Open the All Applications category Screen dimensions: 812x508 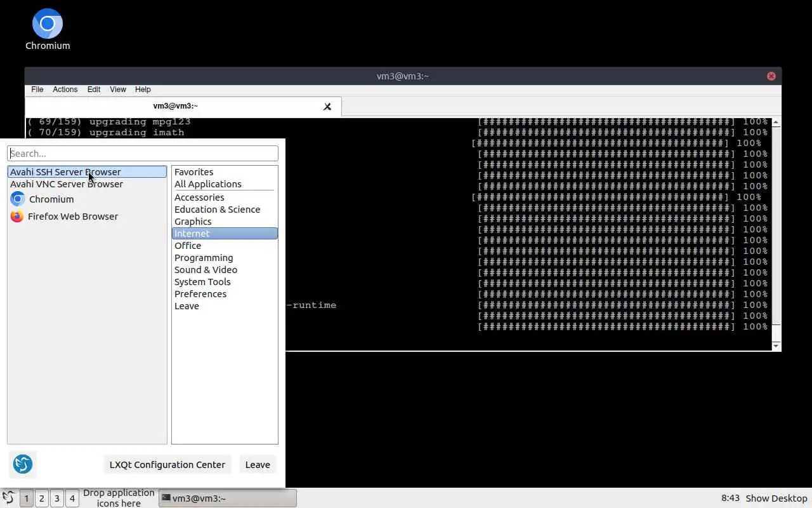click(x=225, y=184)
